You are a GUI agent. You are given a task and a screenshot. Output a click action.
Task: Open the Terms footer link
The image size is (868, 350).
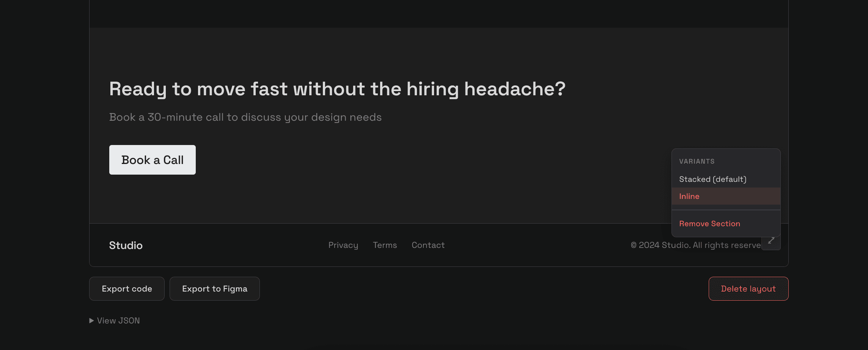click(x=385, y=245)
